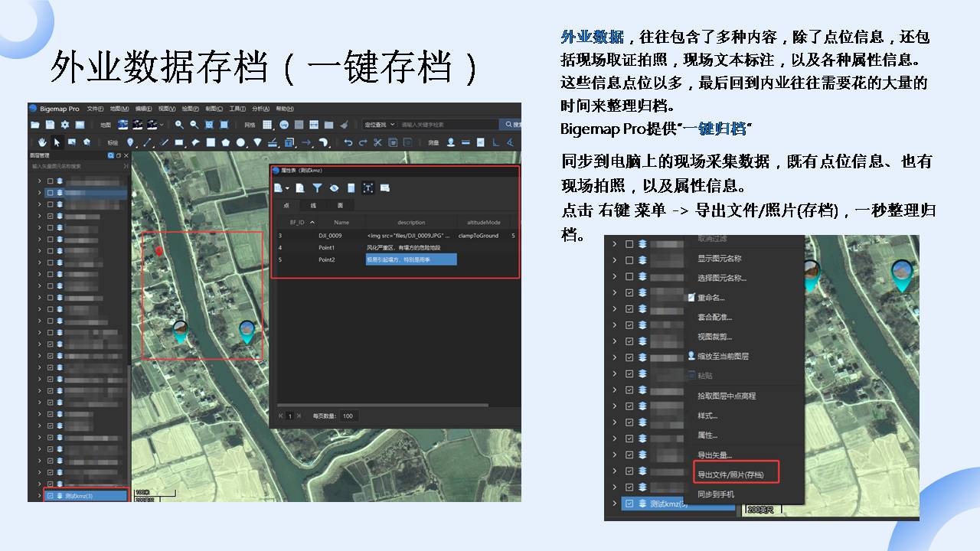The width and height of the screenshot is (980, 551).
Task: Click the blue search icon in 图层管理 header
Action: pos(109,155)
